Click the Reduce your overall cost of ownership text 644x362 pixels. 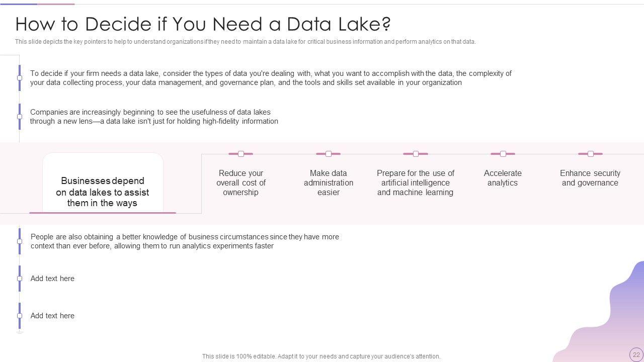241,183
